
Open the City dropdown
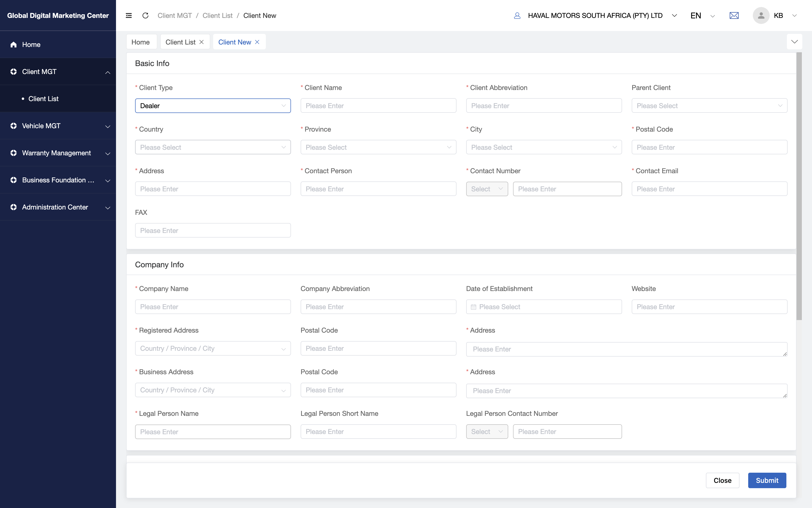pyautogui.click(x=544, y=147)
